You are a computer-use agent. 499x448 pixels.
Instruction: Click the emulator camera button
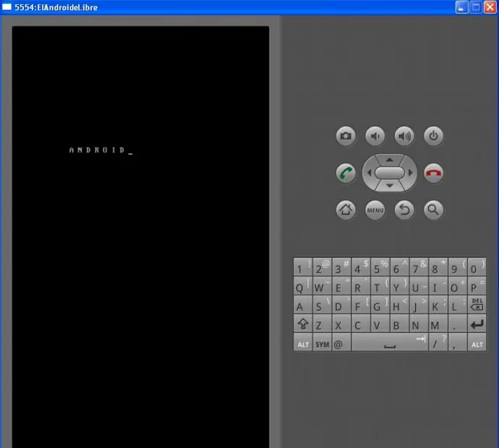[x=346, y=136]
